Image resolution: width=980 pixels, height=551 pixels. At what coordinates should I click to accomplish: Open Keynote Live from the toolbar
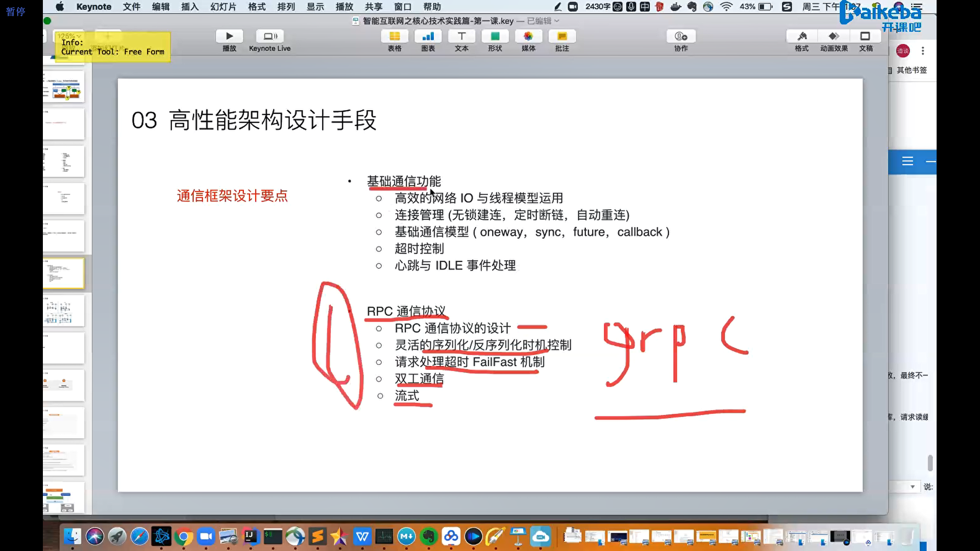pos(270,36)
